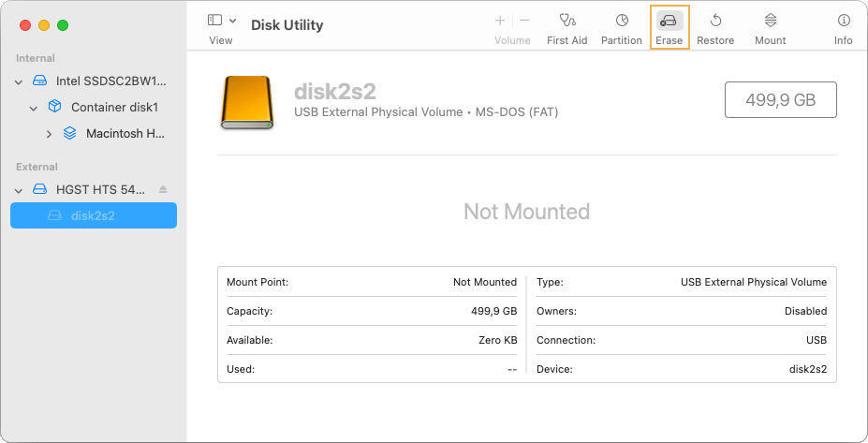This screenshot has width=868, height=443.
Task: Select the Macintosh H... volume
Action: pyautogui.click(x=125, y=133)
